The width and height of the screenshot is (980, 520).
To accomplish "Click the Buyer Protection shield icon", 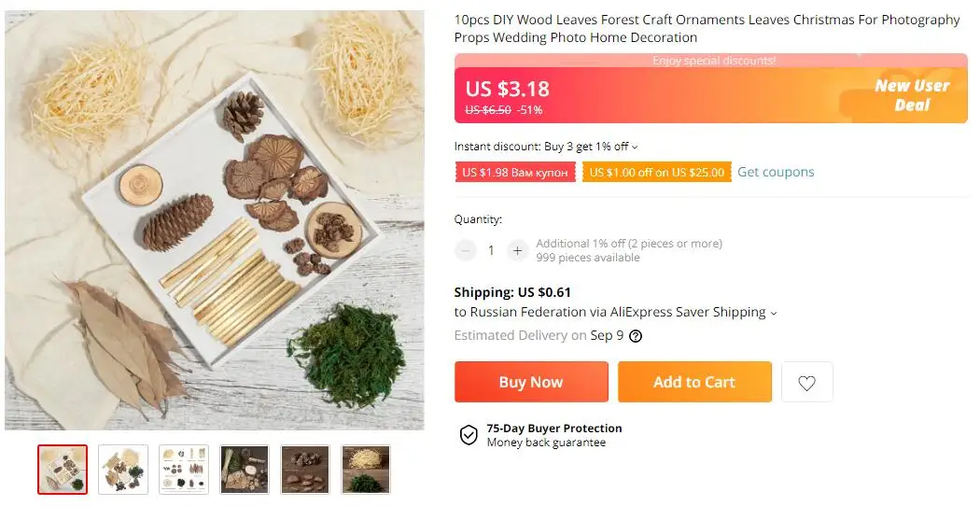I will click(x=469, y=435).
